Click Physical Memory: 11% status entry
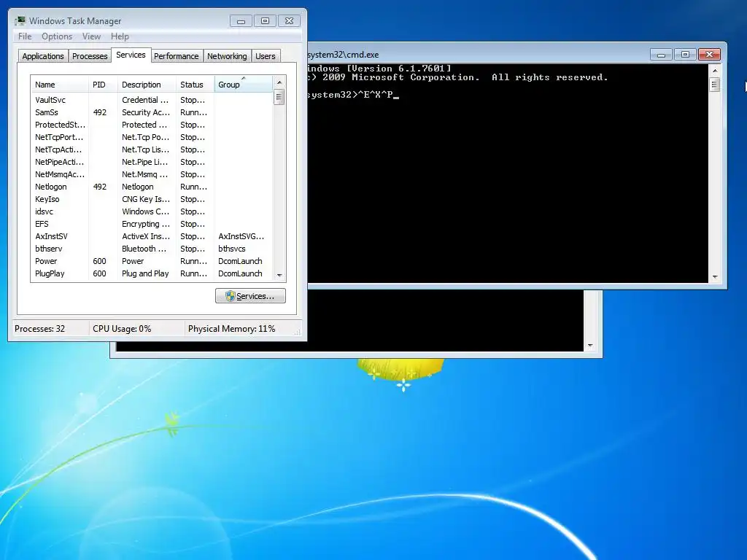 pos(231,329)
